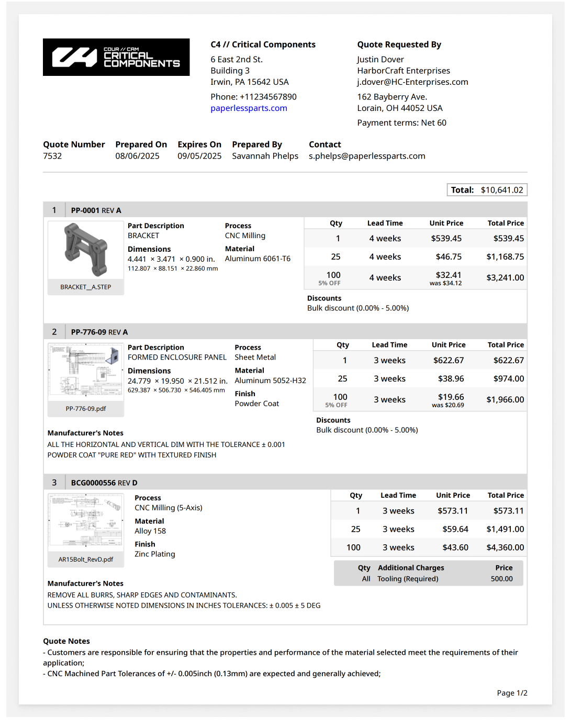571x728 pixels.
Task: Select tooling price 500.00
Action: 502,579
